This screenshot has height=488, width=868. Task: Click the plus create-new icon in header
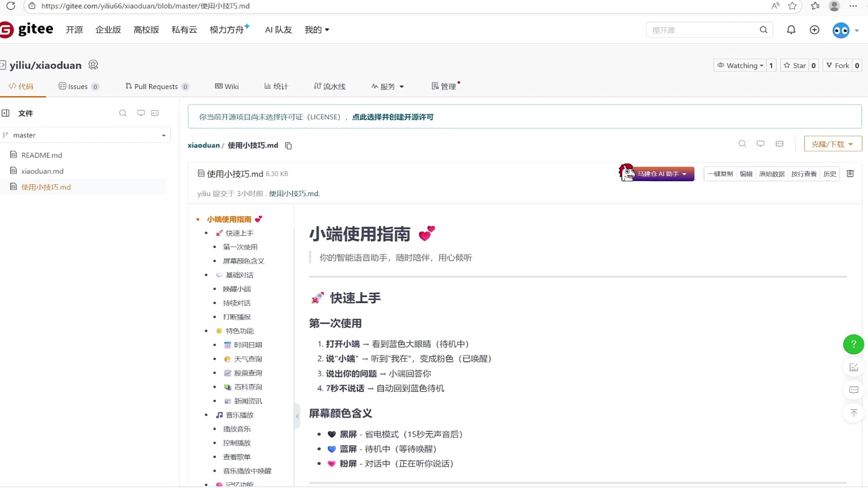(x=814, y=30)
